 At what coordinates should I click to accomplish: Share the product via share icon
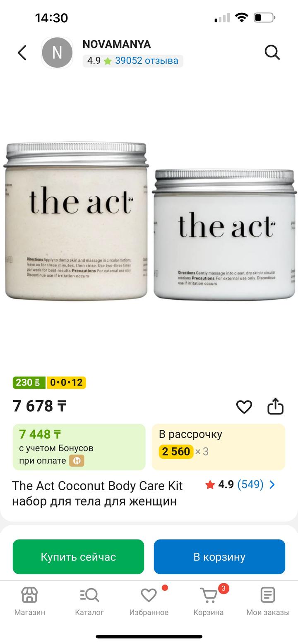275,406
